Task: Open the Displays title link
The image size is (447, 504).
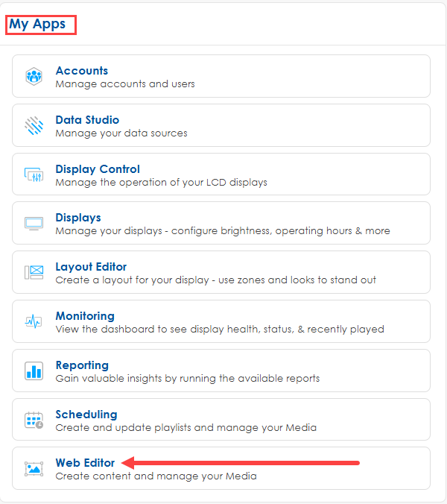Action: [x=78, y=218]
